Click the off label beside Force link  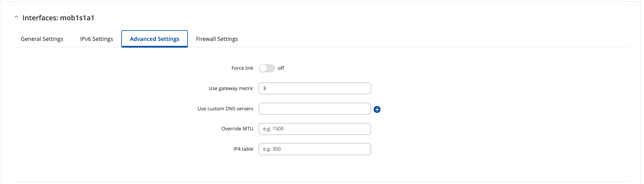(x=281, y=68)
